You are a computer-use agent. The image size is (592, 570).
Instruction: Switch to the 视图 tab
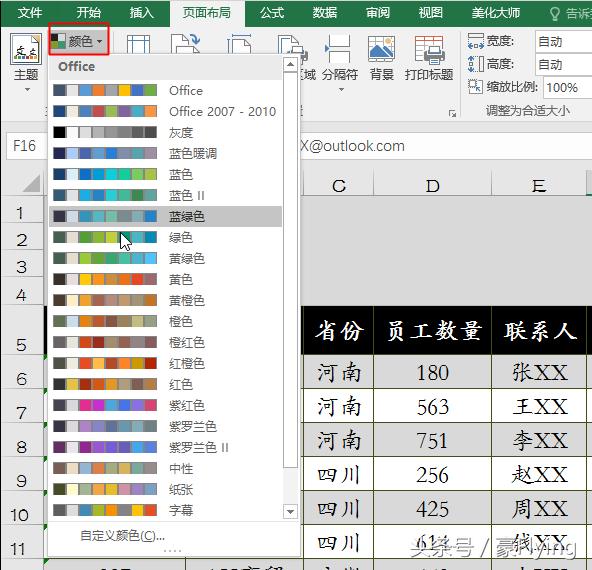coord(430,13)
